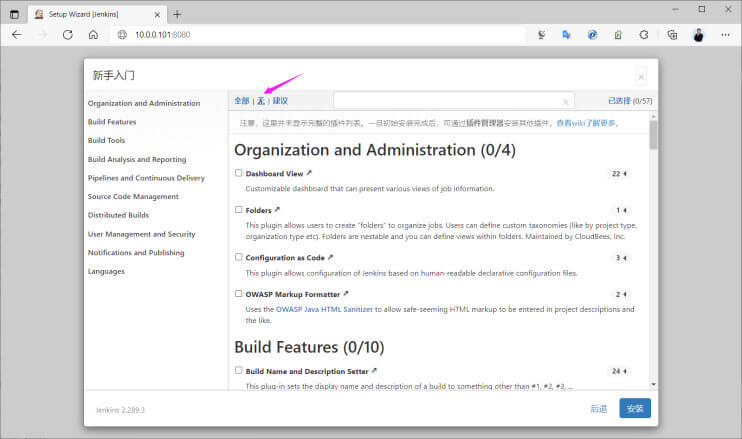
Task: Jump to Languages category
Action: click(x=106, y=272)
